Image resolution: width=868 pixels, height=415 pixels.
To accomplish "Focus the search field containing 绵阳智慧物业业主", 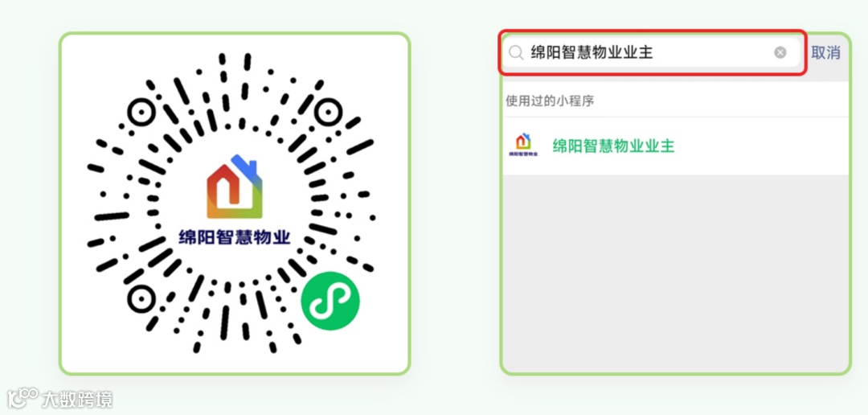I will coord(651,52).
